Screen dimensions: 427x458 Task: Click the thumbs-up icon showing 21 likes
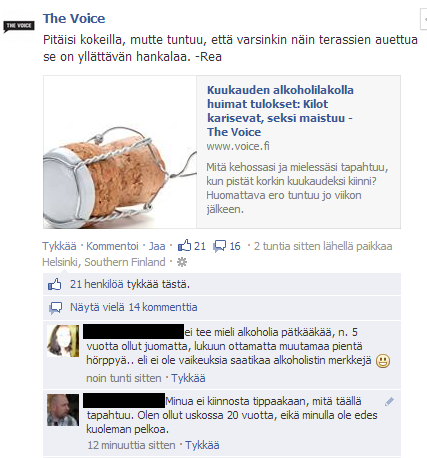point(184,246)
